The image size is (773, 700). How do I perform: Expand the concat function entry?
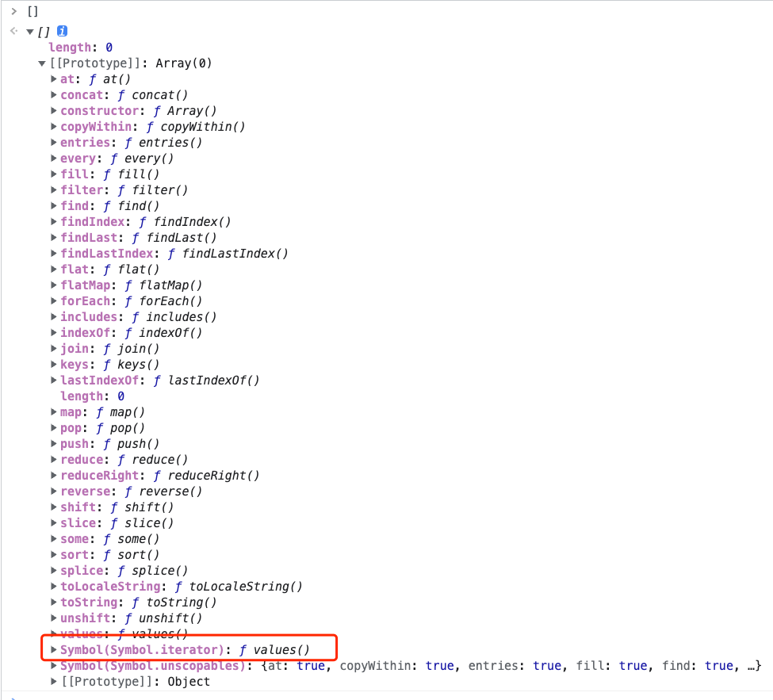coord(54,94)
